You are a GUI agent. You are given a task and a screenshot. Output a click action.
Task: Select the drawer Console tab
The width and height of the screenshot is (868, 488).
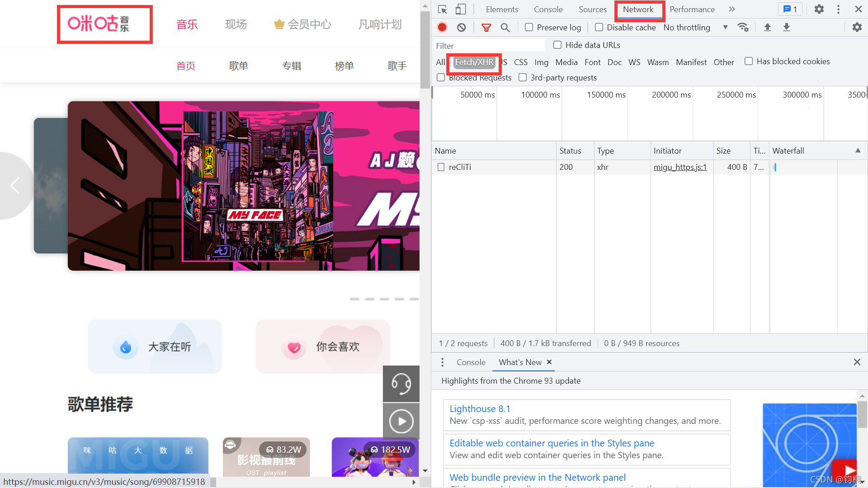[x=471, y=362]
